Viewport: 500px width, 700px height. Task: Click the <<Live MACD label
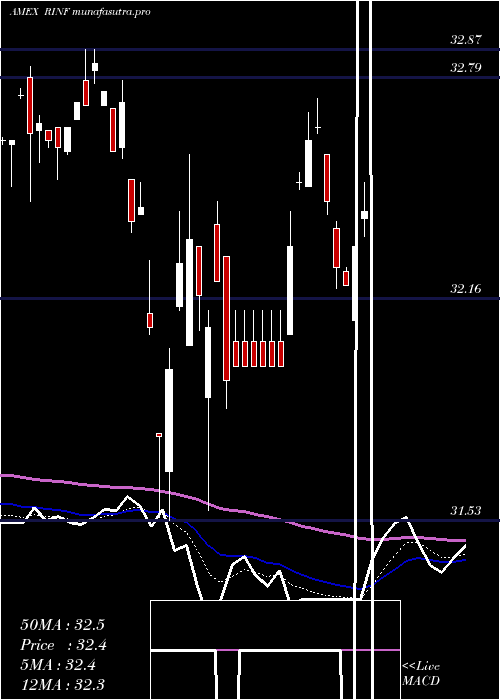point(421,674)
